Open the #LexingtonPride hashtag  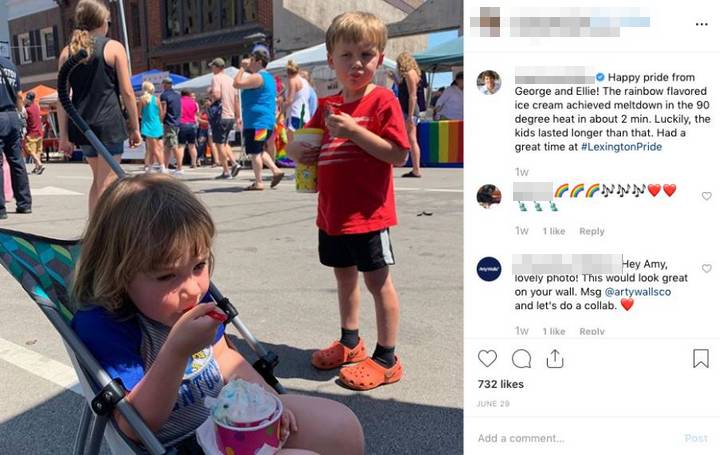tap(621, 147)
